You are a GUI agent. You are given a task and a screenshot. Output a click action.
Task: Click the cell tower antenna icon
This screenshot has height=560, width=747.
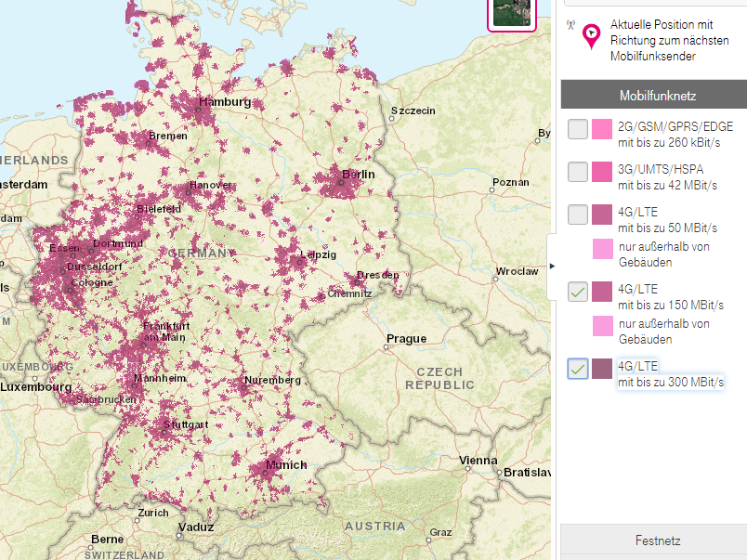click(x=570, y=25)
